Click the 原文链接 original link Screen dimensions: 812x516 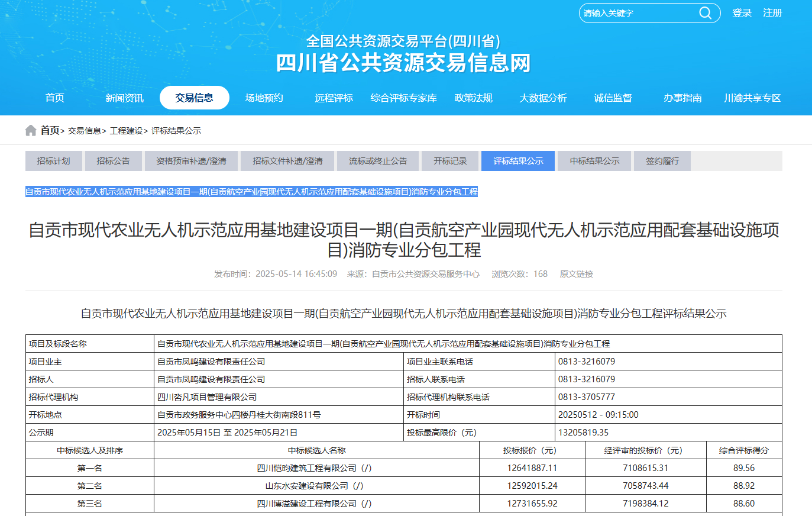(576, 274)
